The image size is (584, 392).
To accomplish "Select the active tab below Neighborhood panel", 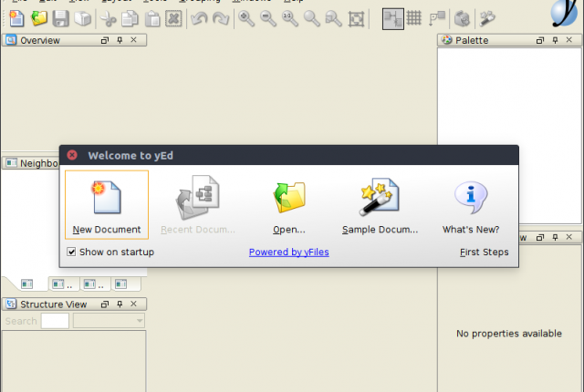I will [26, 284].
